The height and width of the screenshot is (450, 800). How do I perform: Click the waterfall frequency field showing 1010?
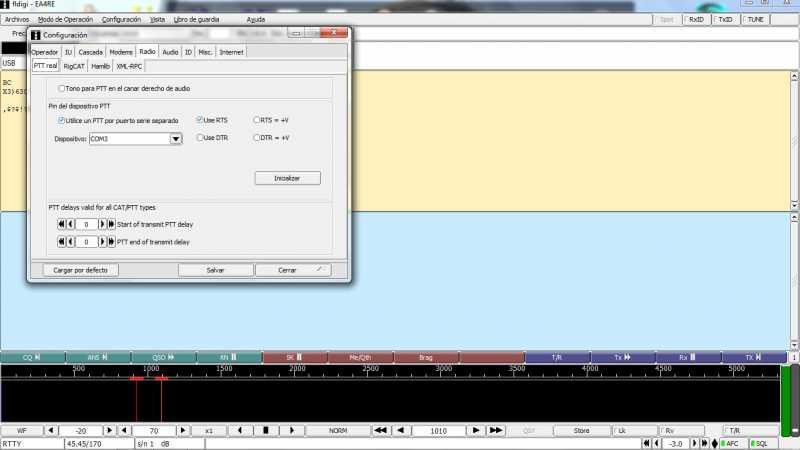[436, 430]
